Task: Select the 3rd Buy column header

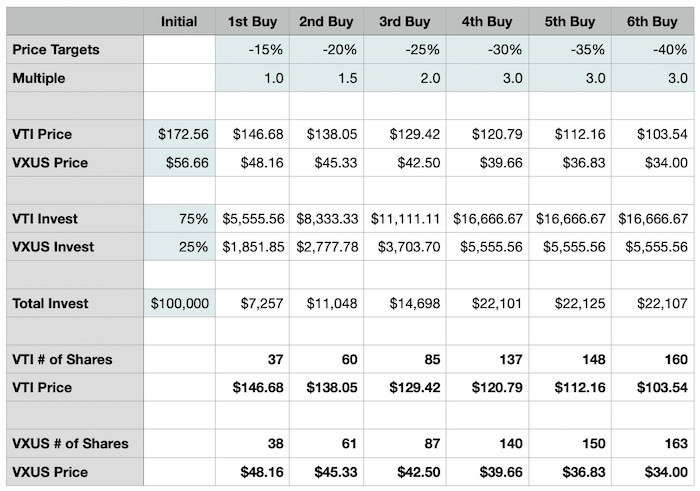Action: (404, 21)
